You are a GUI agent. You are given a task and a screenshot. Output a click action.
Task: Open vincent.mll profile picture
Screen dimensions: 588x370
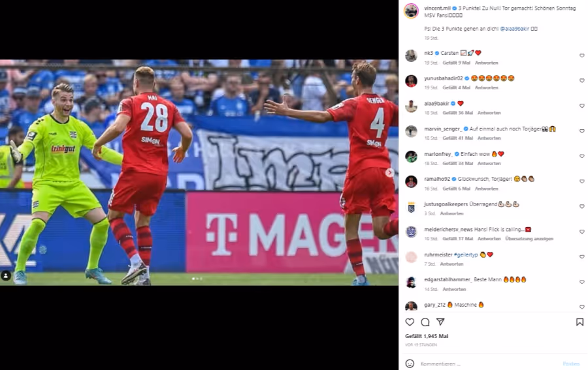click(411, 11)
